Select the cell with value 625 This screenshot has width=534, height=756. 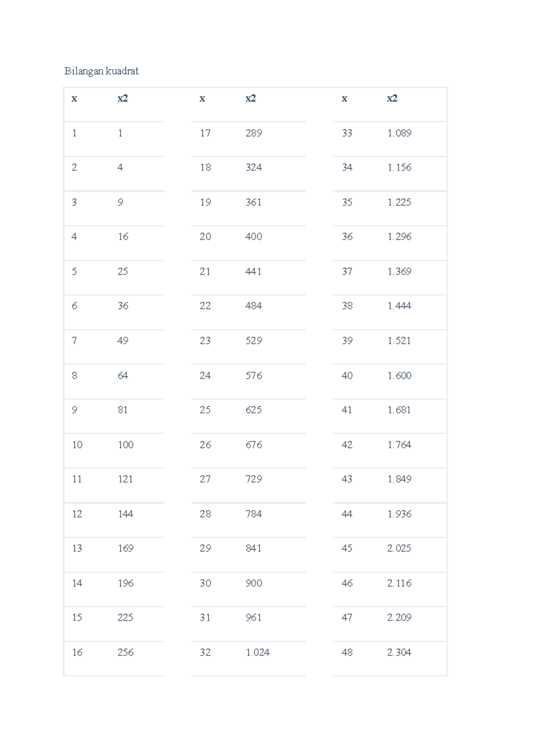click(x=254, y=410)
